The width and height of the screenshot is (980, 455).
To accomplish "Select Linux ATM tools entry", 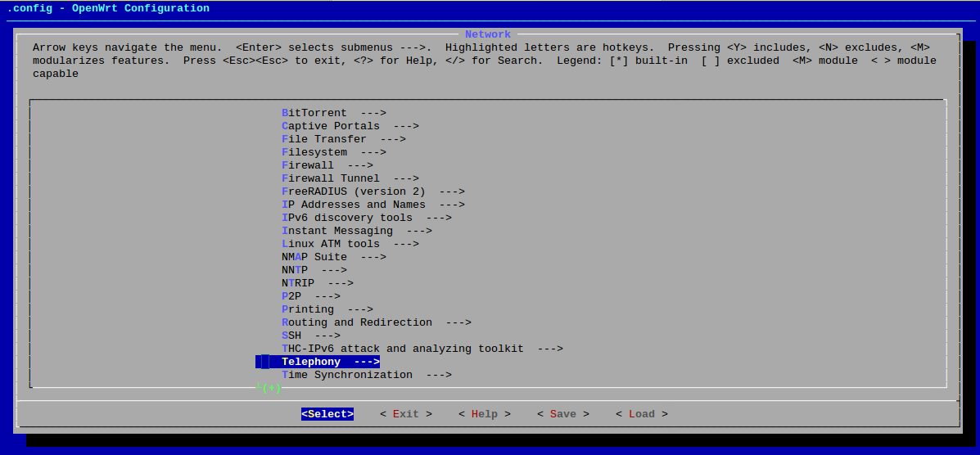I will [x=350, y=245].
